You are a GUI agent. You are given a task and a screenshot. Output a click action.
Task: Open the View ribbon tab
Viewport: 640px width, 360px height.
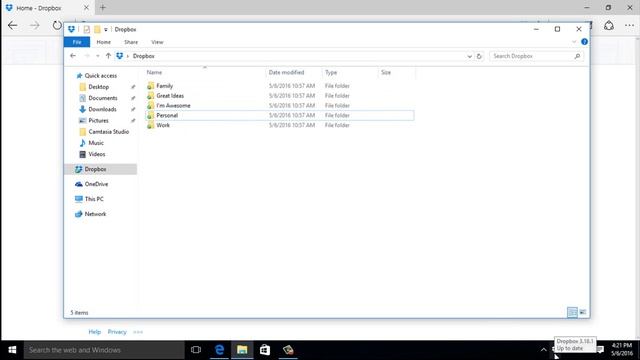pos(157,42)
